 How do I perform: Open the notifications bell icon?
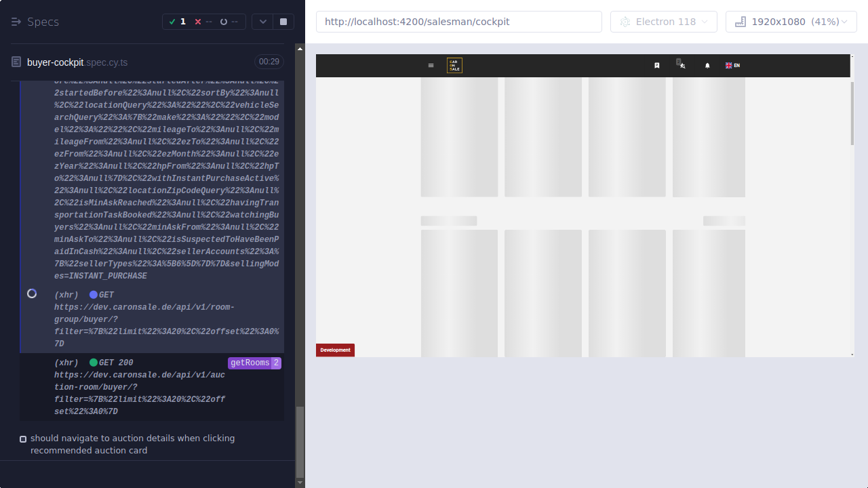[707, 65]
